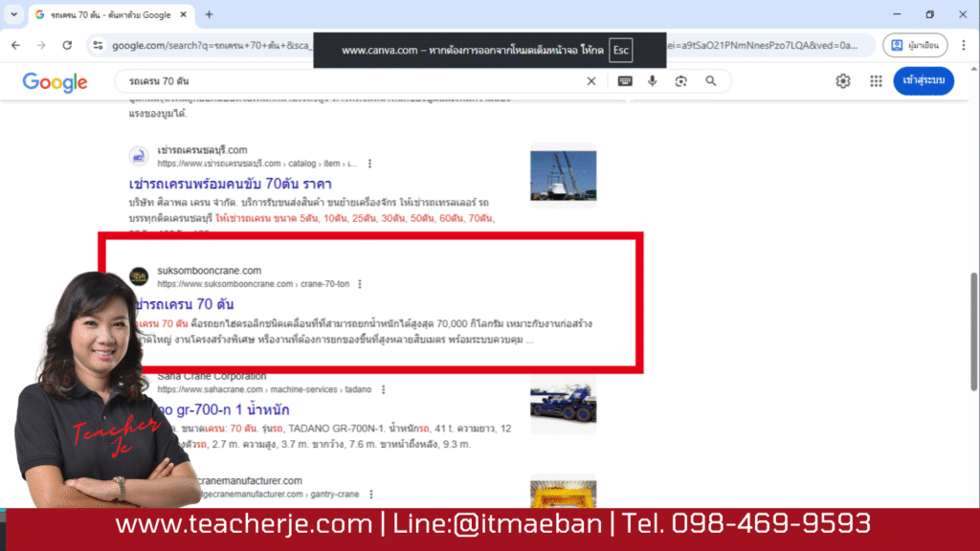Click the blue sign-in button
This screenshot has height=551, width=980.
pos(923,81)
